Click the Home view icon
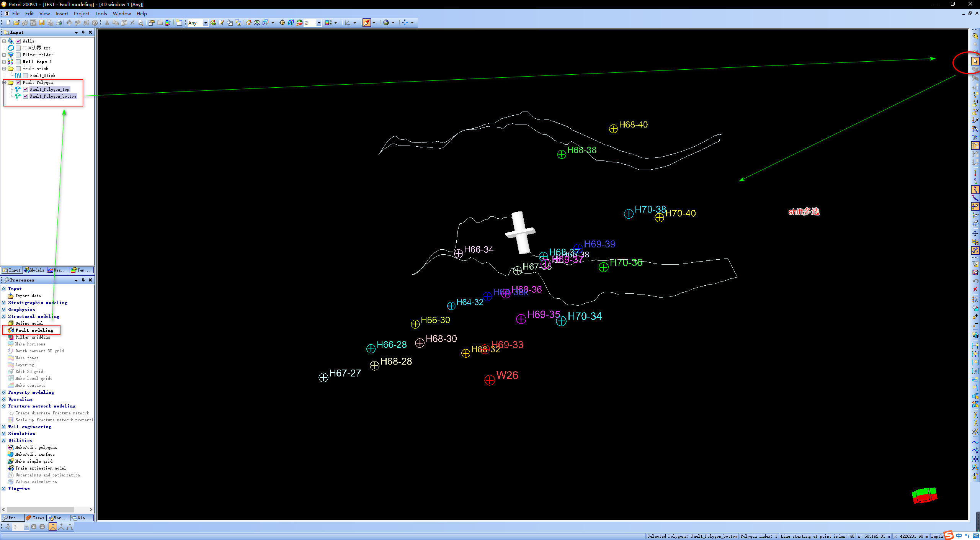The width and height of the screenshot is (980, 540). pos(248,23)
